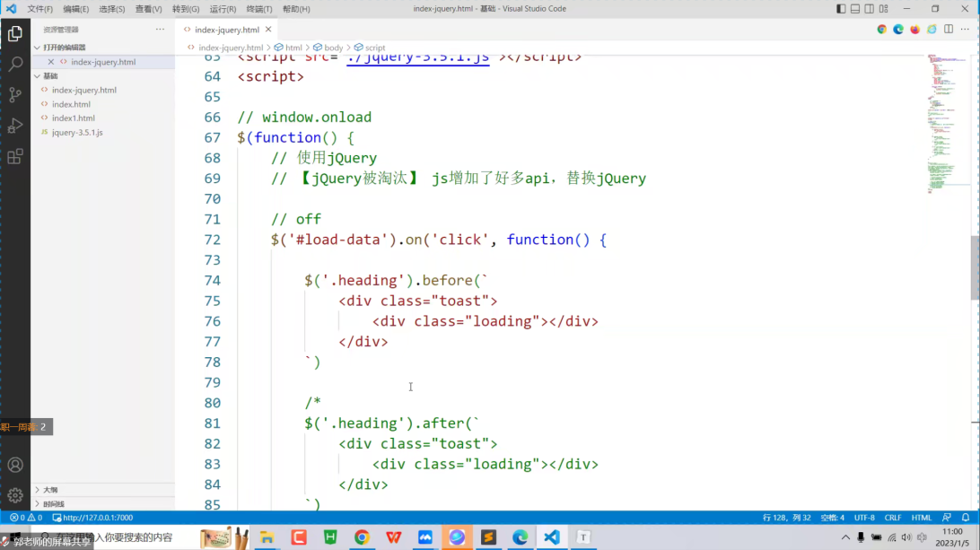The height and width of the screenshot is (550, 980).
Task: Change file encoding via UTF-8 status item
Action: [864, 518]
